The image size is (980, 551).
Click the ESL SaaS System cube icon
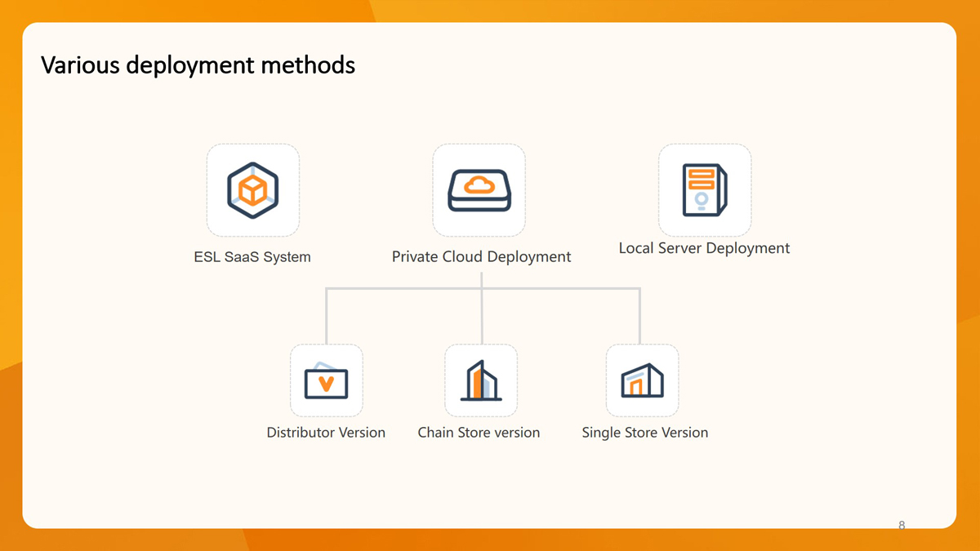[x=252, y=190]
